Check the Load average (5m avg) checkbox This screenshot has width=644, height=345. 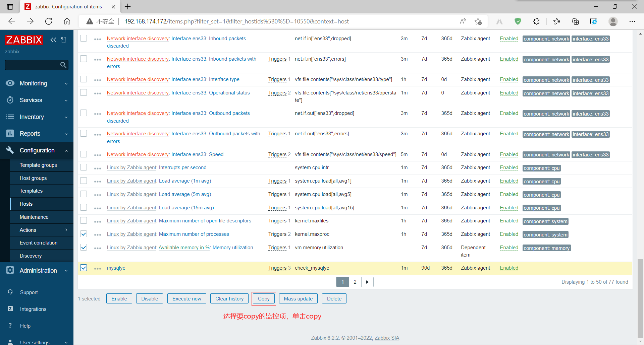84,194
